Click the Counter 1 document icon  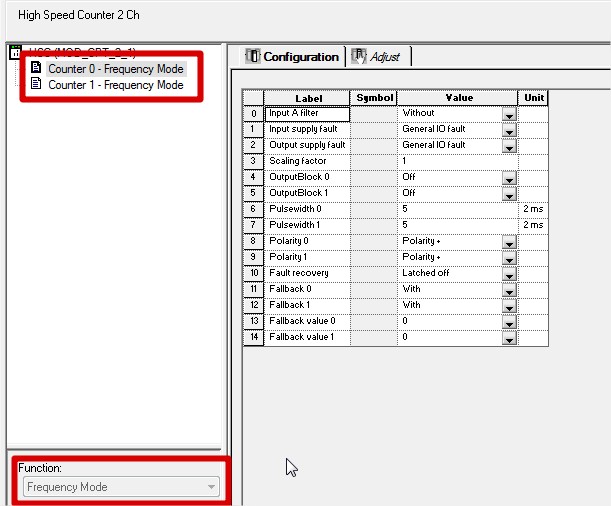tap(36, 84)
